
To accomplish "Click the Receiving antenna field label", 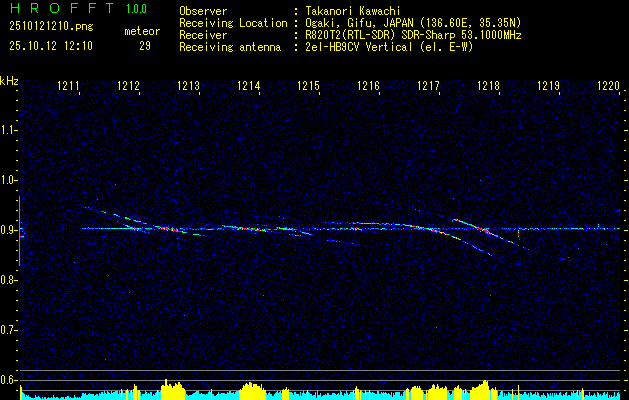I will (230, 47).
